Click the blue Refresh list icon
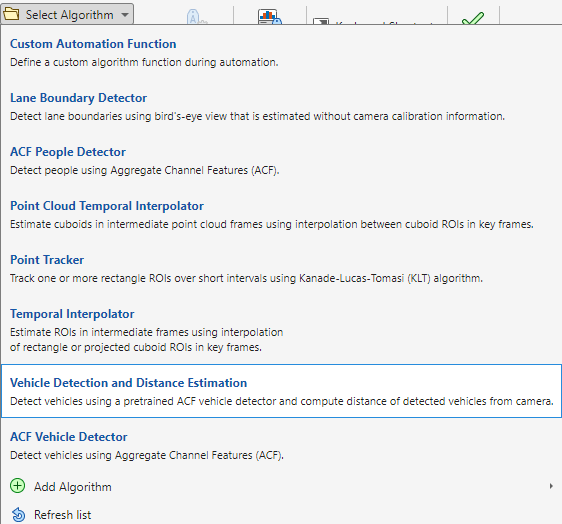 [18, 515]
